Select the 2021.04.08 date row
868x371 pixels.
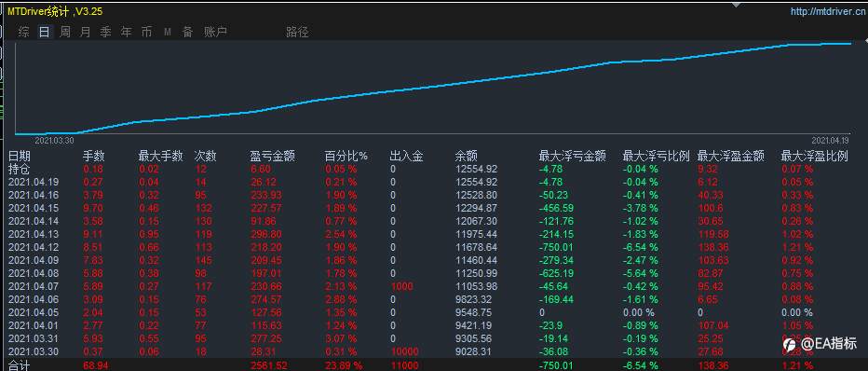(x=34, y=273)
